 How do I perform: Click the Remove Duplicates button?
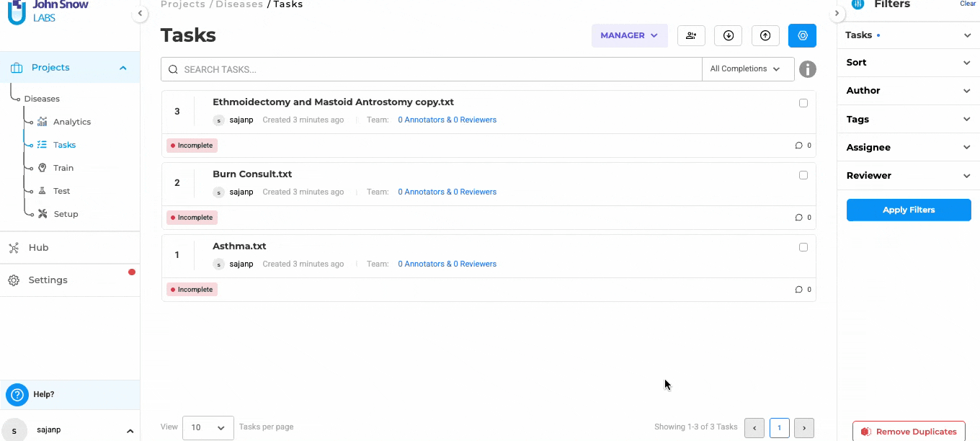tap(909, 431)
